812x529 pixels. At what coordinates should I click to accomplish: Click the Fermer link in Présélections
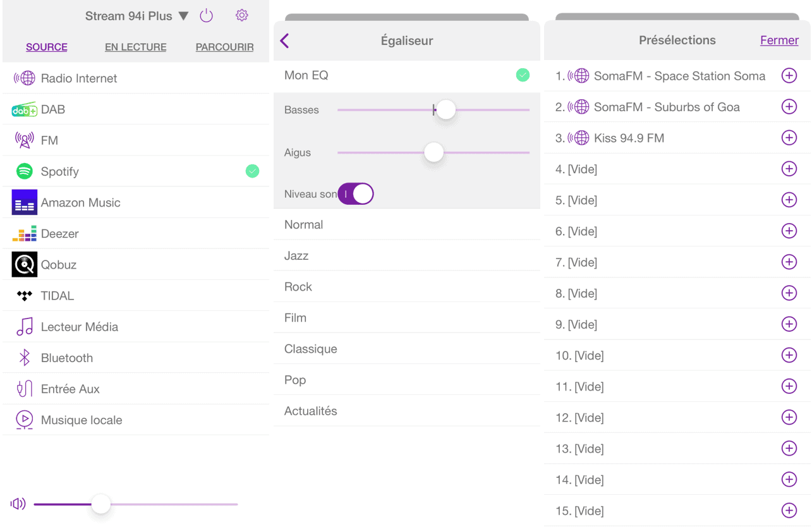pos(779,40)
